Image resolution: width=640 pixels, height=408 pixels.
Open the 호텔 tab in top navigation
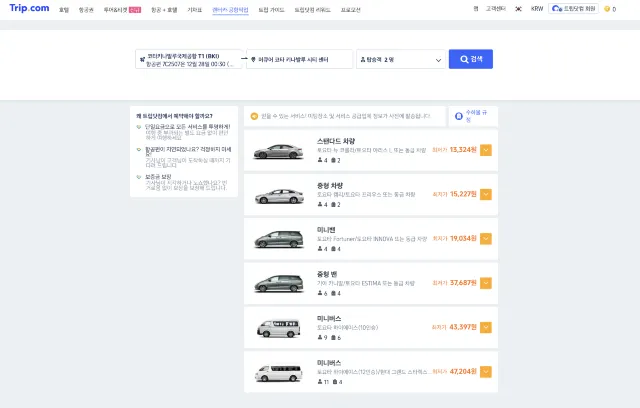point(64,9)
